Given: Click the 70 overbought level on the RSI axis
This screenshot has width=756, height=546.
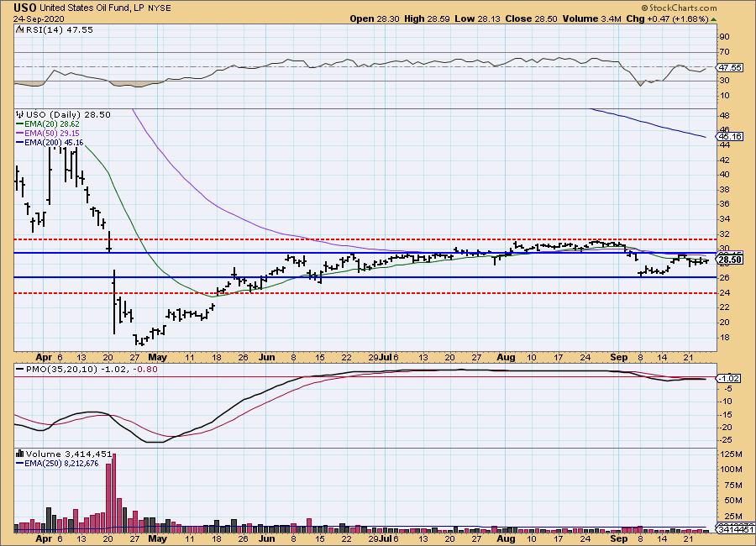Looking at the screenshot, I should (x=724, y=51).
